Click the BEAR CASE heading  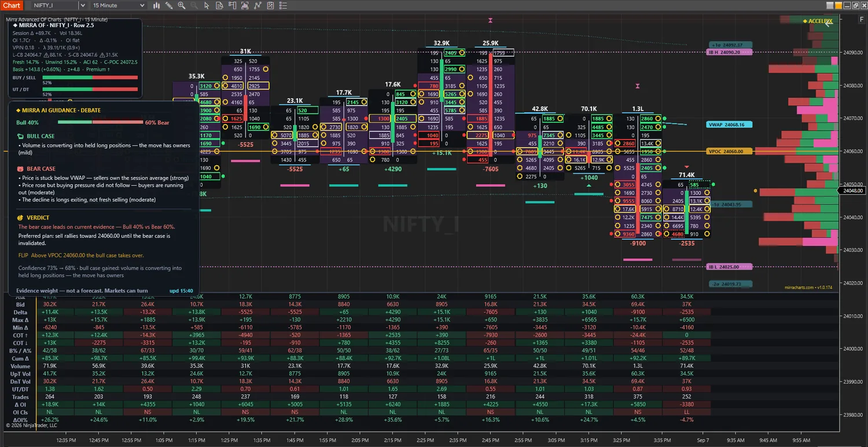coord(41,168)
